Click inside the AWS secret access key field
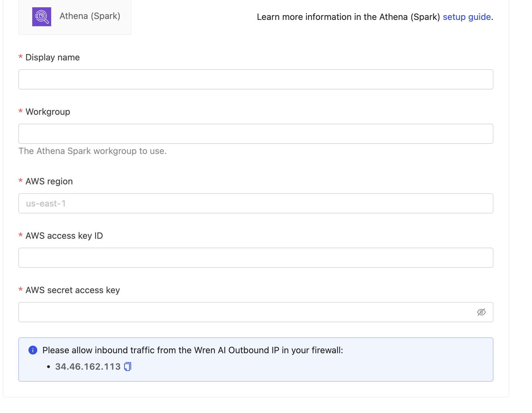This screenshot has width=532, height=413. tap(246, 312)
